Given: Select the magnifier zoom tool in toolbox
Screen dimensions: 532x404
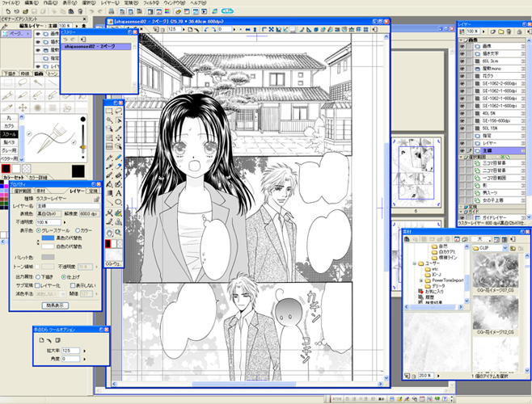Looking at the screenshot, I should pyautogui.click(x=118, y=233).
